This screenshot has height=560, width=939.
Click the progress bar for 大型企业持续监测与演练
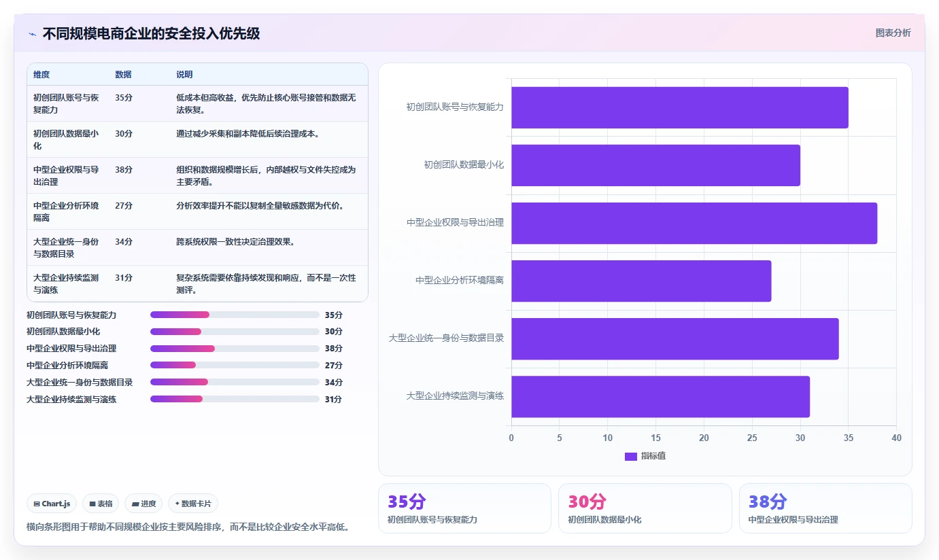235,399
